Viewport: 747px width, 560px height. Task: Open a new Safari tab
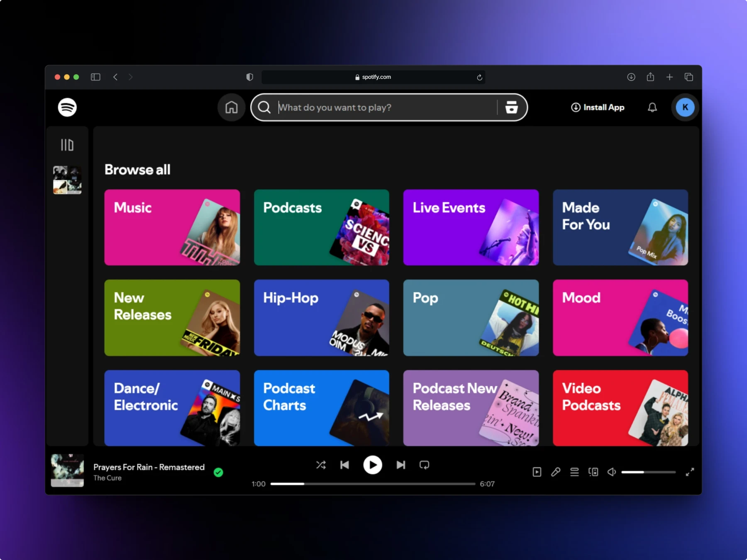pyautogui.click(x=669, y=77)
